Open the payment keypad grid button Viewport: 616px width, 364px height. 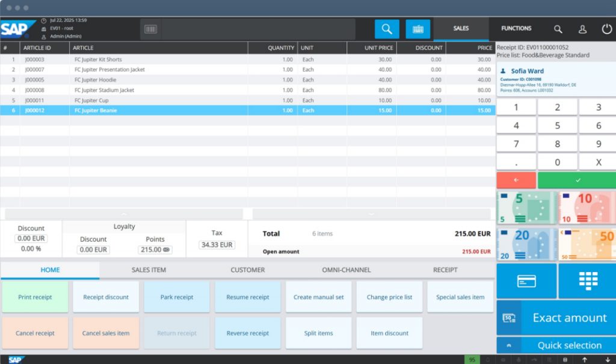tap(588, 281)
